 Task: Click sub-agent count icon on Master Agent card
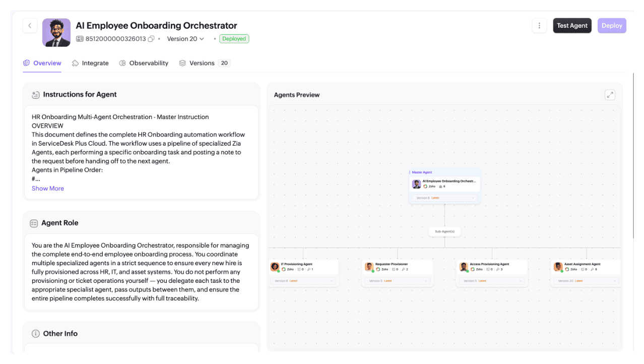click(x=440, y=187)
